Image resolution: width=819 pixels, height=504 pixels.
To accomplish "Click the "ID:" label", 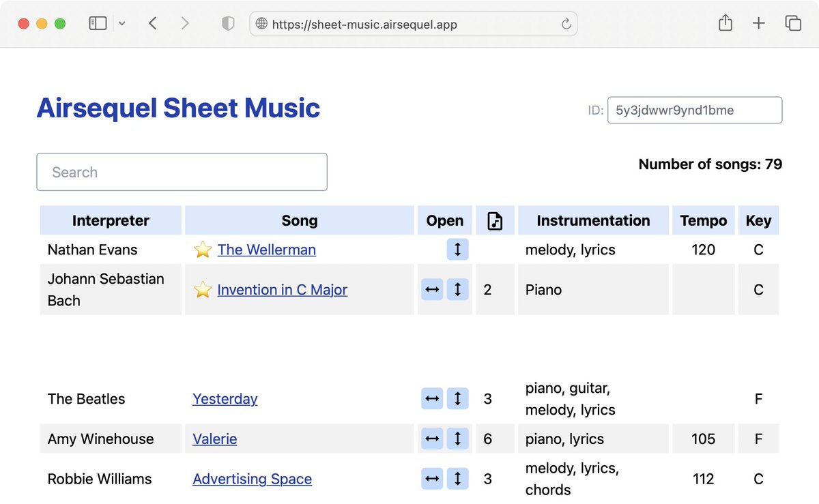I will [x=596, y=110].
